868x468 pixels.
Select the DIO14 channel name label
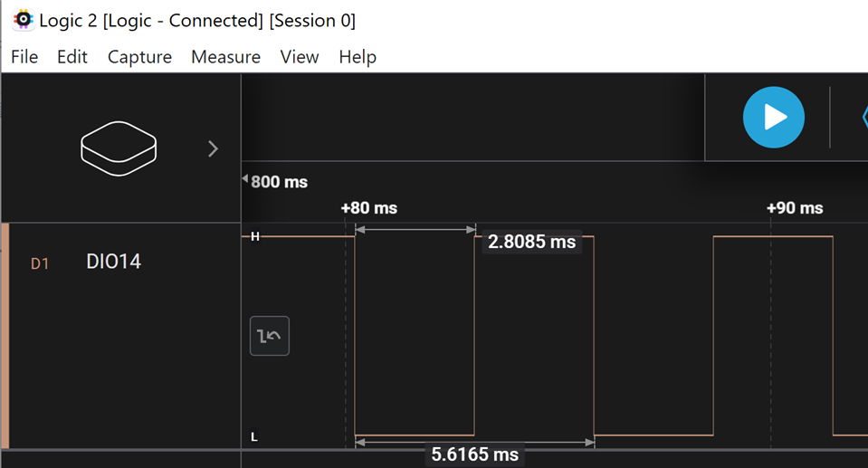(113, 263)
